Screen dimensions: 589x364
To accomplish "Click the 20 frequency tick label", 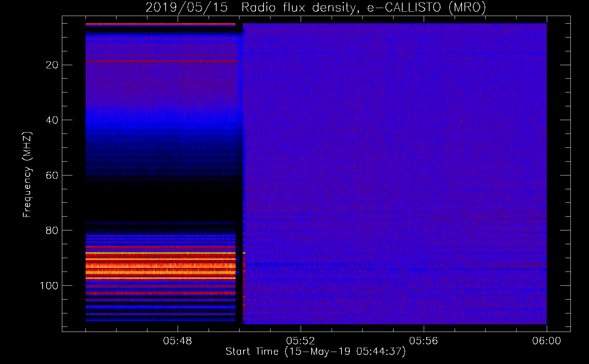I will coord(52,65).
